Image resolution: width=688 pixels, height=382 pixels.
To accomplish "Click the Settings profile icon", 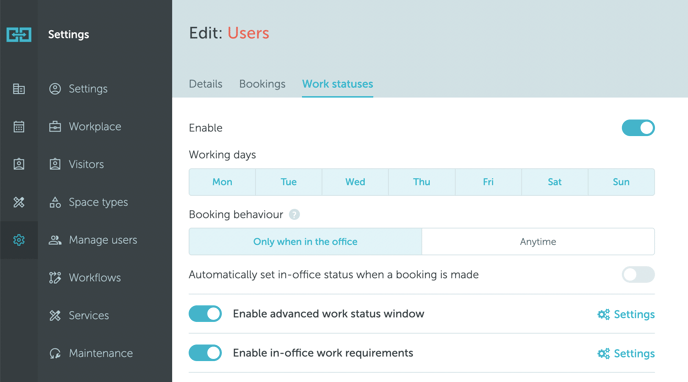I will 55,89.
